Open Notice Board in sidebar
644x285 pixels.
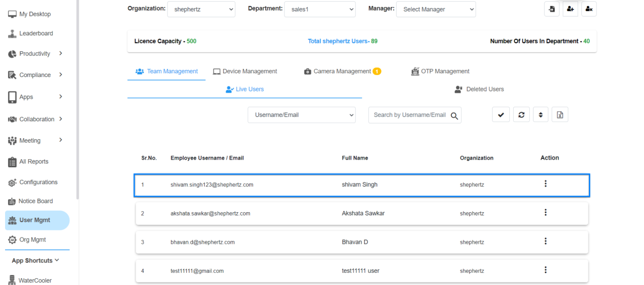30,201
